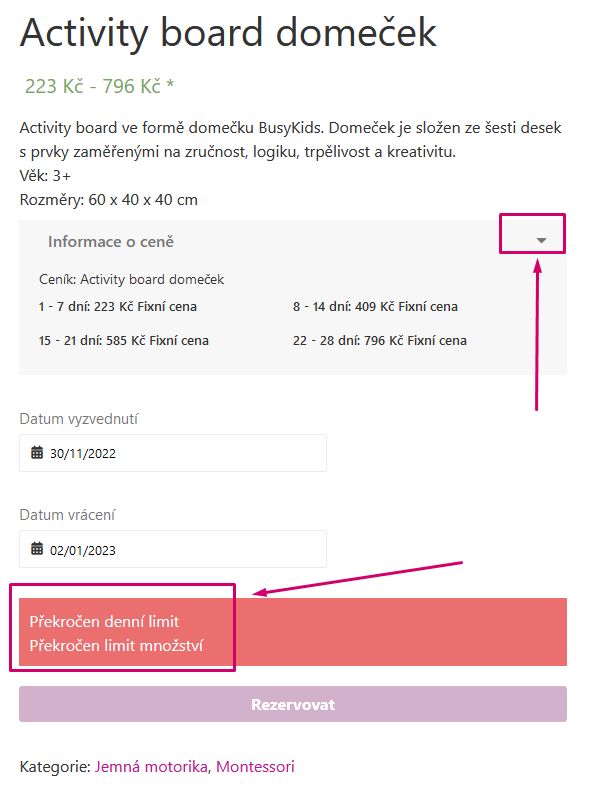Open the Jemná motorika category link
614x802 pixels.
(x=151, y=767)
